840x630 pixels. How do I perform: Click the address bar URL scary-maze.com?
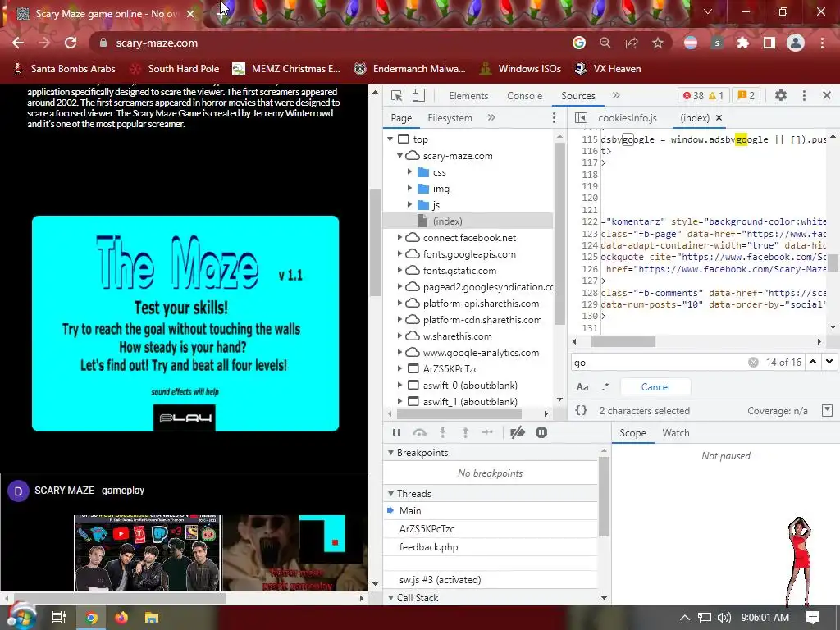[157, 43]
